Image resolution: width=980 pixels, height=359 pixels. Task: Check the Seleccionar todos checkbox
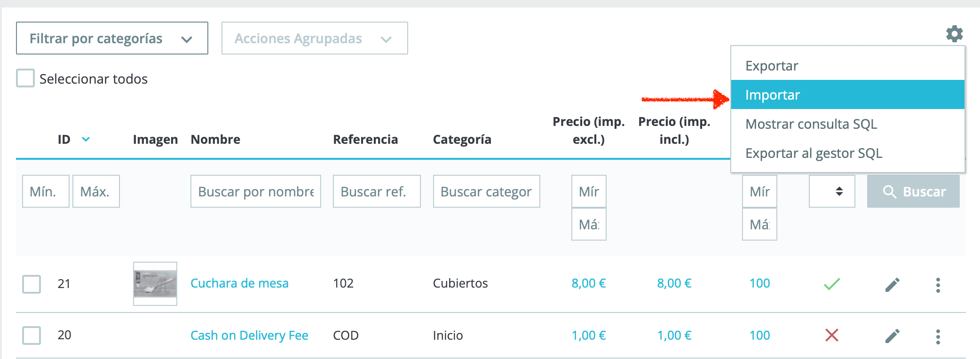(x=25, y=78)
